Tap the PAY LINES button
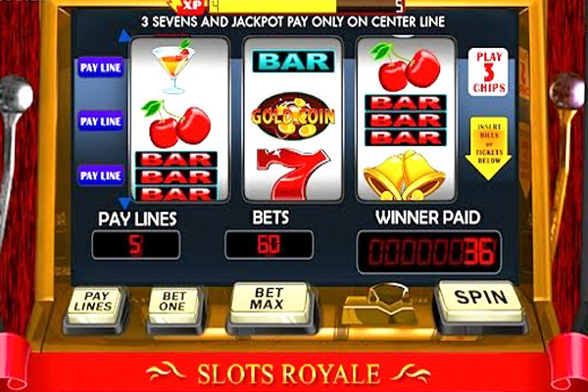Screen dimensions: 588x392 click(x=94, y=305)
